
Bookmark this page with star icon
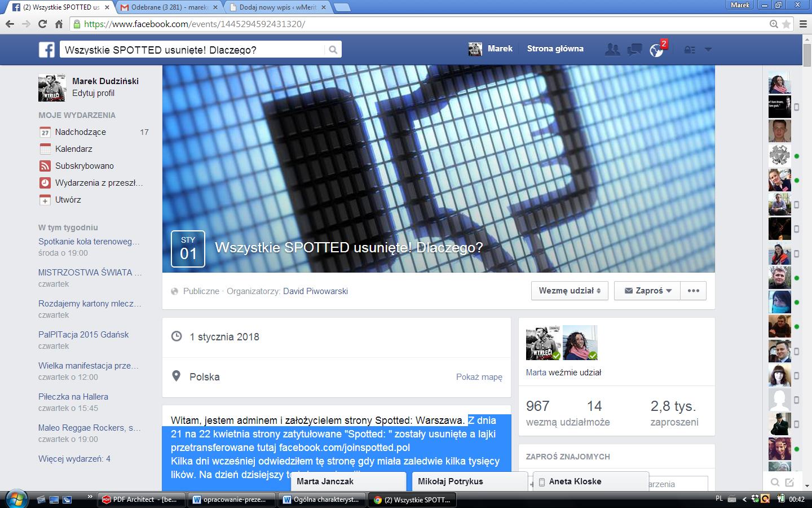pyautogui.click(x=786, y=24)
